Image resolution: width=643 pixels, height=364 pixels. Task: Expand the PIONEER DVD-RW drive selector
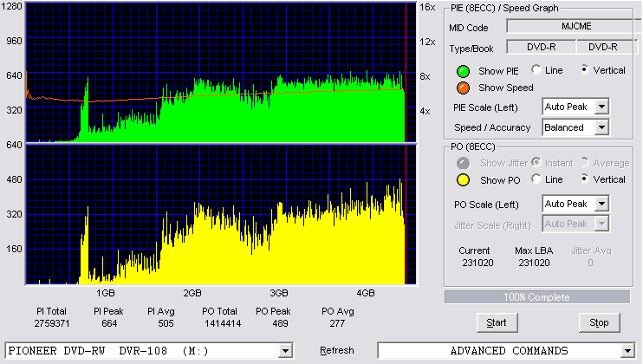pos(285,351)
